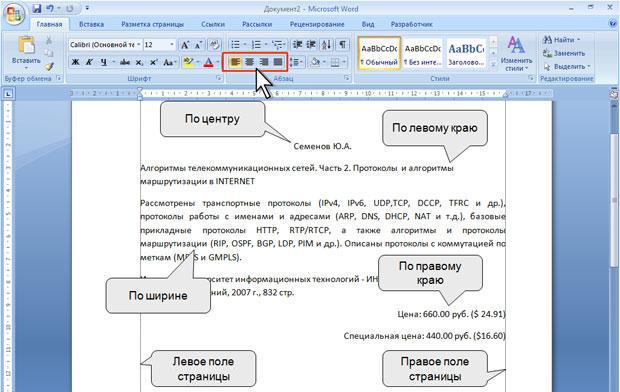Customize the Quick Access Toolbar dropdown
The width and height of the screenshot is (620, 392).
click(x=87, y=8)
